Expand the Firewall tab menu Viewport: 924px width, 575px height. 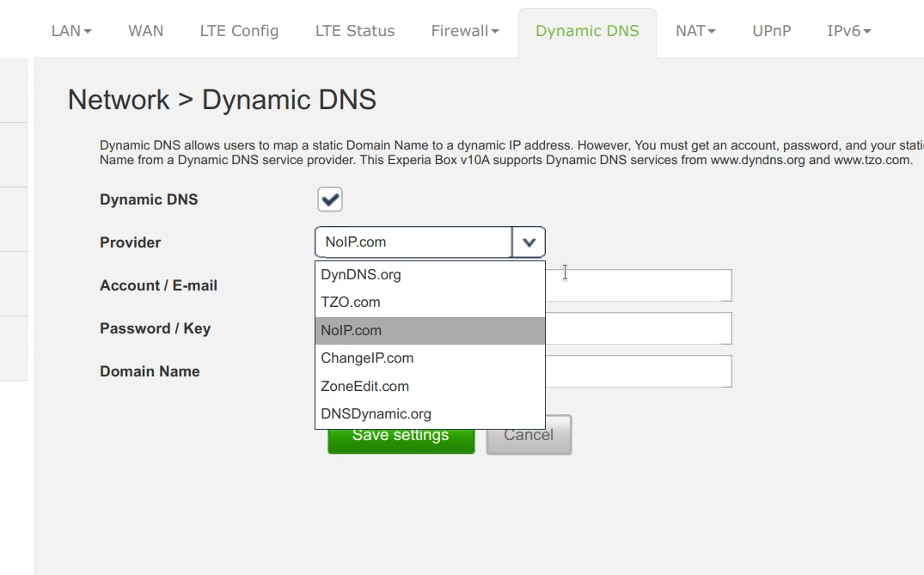[465, 31]
